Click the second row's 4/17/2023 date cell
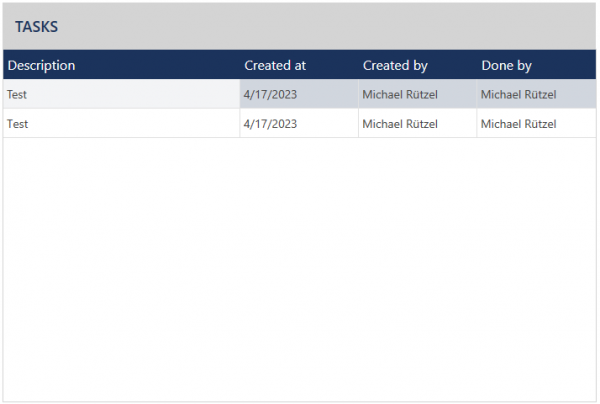The image size is (600, 404). 270,124
